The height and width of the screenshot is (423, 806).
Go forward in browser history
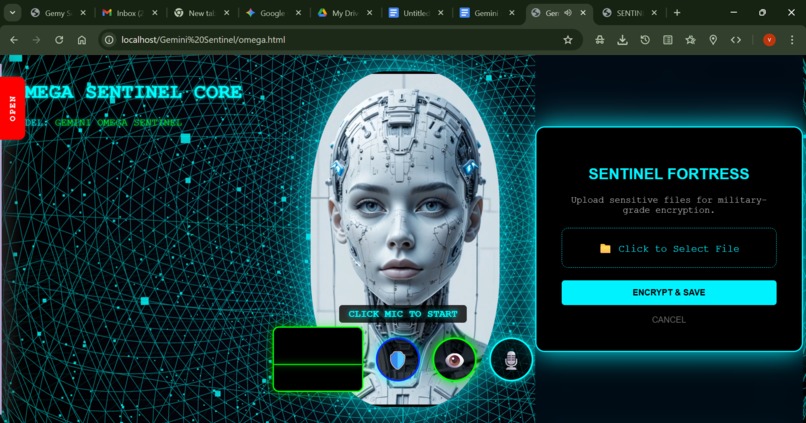pos(36,40)
